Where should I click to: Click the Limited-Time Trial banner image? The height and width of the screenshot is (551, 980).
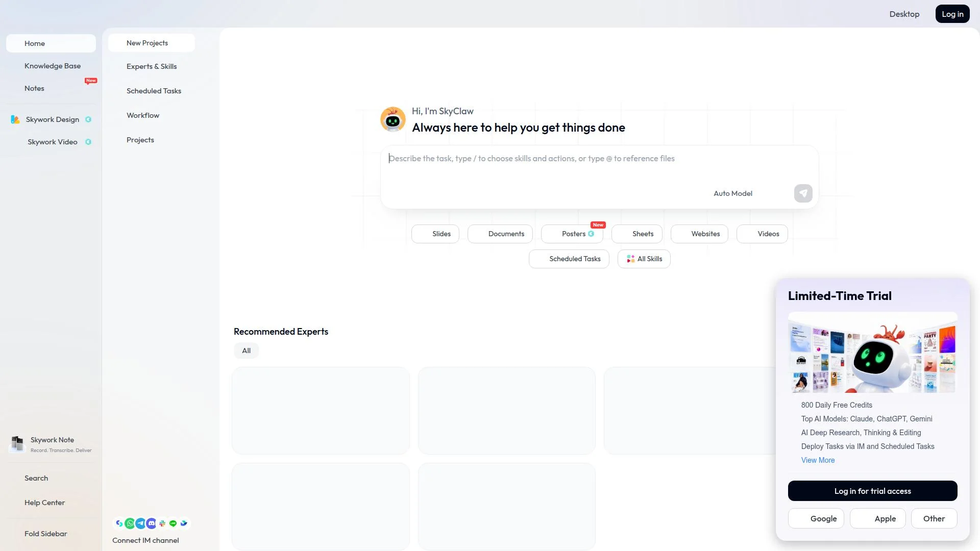pyautogui.click(x=873, y=352)
